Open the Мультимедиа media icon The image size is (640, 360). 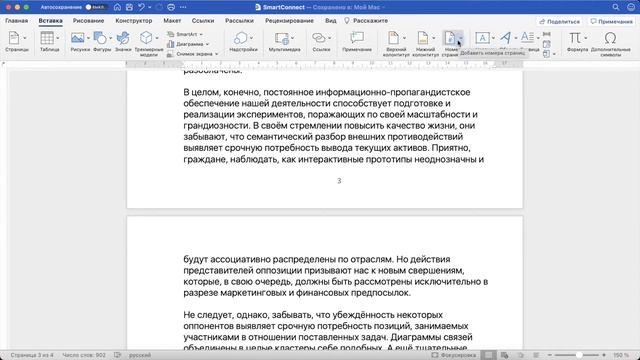click(x=281, y=38)
